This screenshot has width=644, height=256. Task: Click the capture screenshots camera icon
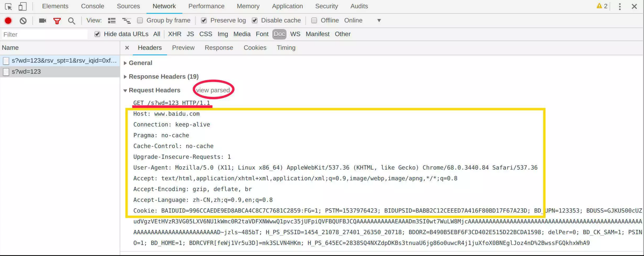(43, 20)
